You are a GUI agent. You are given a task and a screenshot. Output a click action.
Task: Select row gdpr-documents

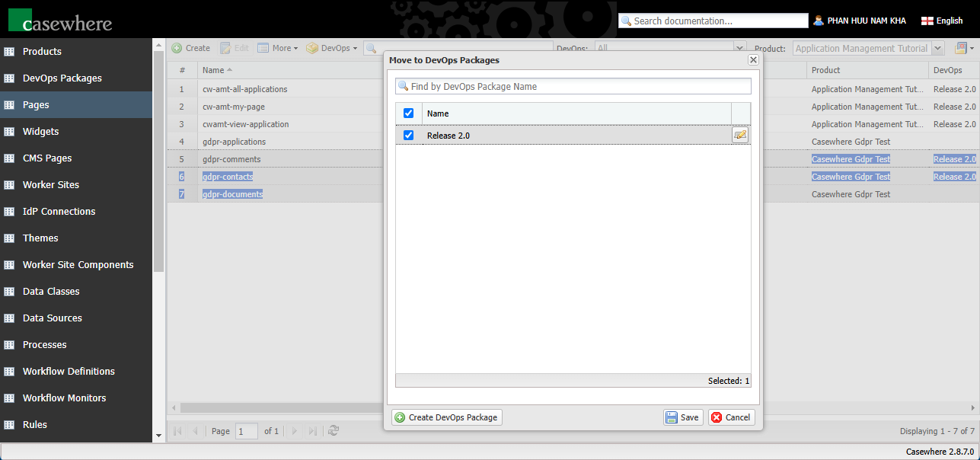(x=233, y=194)
